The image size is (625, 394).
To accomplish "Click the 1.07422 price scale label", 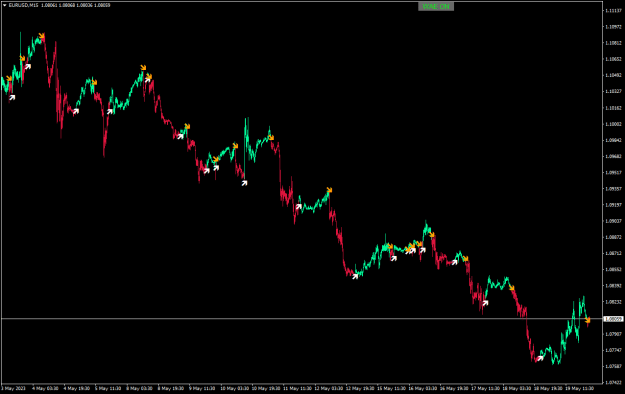I will coord(613,382).
